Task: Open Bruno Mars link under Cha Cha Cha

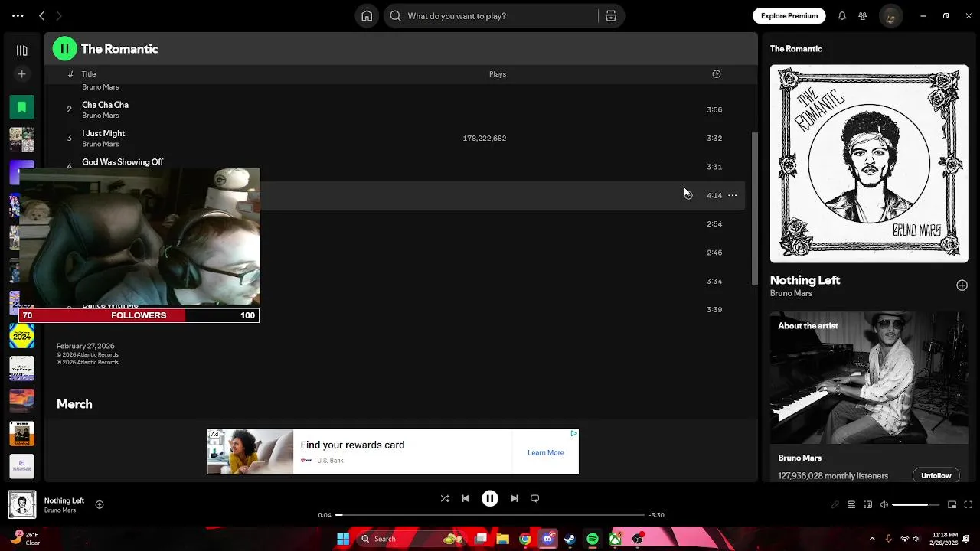Action: 100,116
